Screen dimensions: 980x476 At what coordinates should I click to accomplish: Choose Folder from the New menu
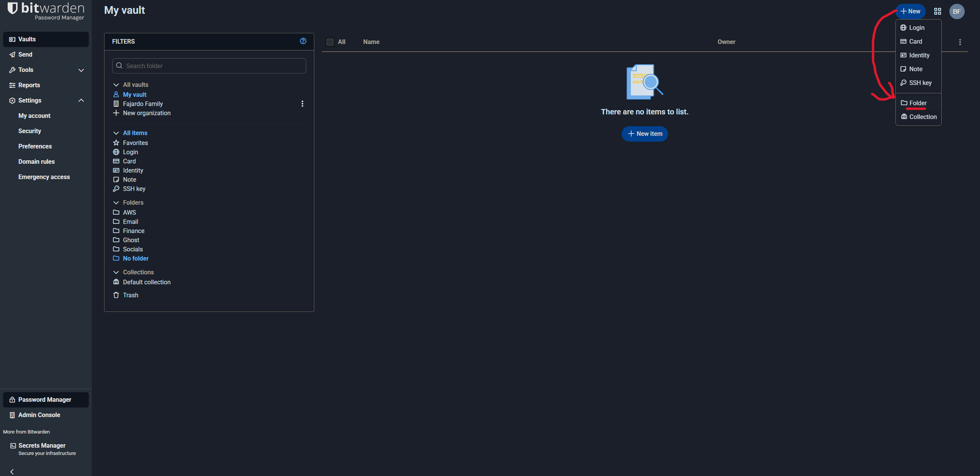click(x=918, y=103)
